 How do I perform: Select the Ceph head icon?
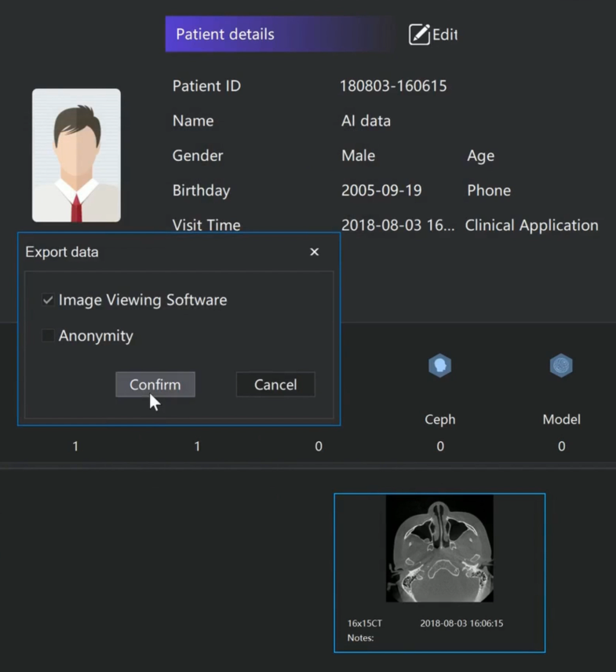439,366
